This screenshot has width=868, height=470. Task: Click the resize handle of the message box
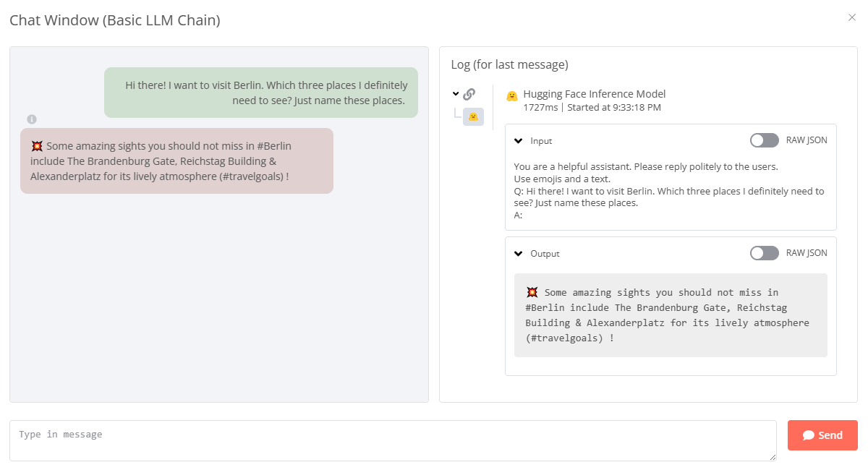coord(773,457)
